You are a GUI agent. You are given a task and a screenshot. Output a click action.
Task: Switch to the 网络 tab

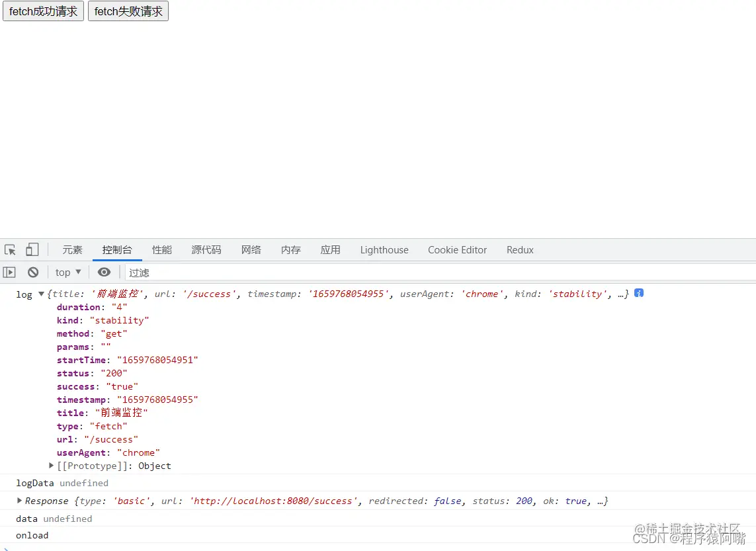251,250
